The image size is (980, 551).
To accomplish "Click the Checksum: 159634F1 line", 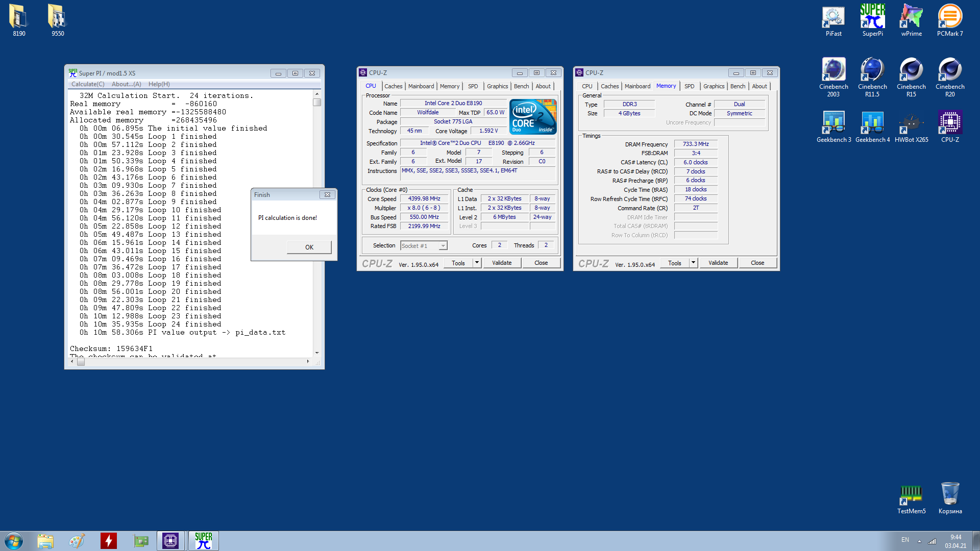I will tap(111, 349).
